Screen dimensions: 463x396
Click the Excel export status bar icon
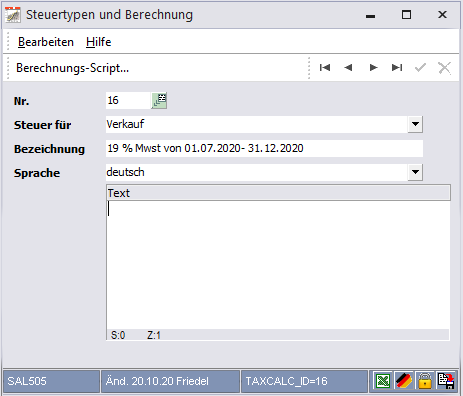pos(383,381)
